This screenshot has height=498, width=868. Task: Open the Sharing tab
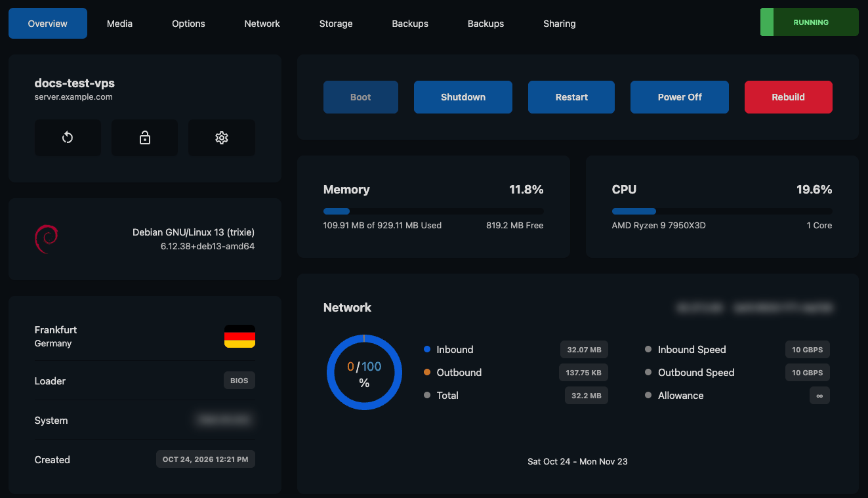coord(560,24)
